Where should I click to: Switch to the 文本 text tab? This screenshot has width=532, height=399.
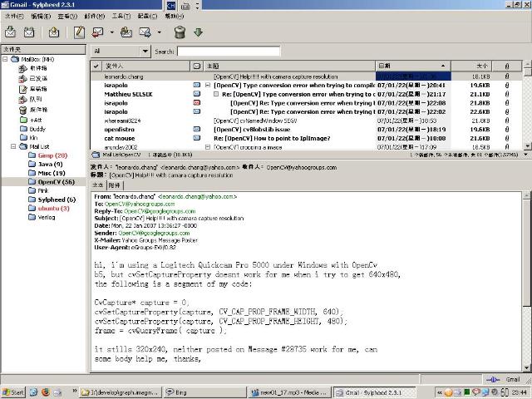point(98,185)
